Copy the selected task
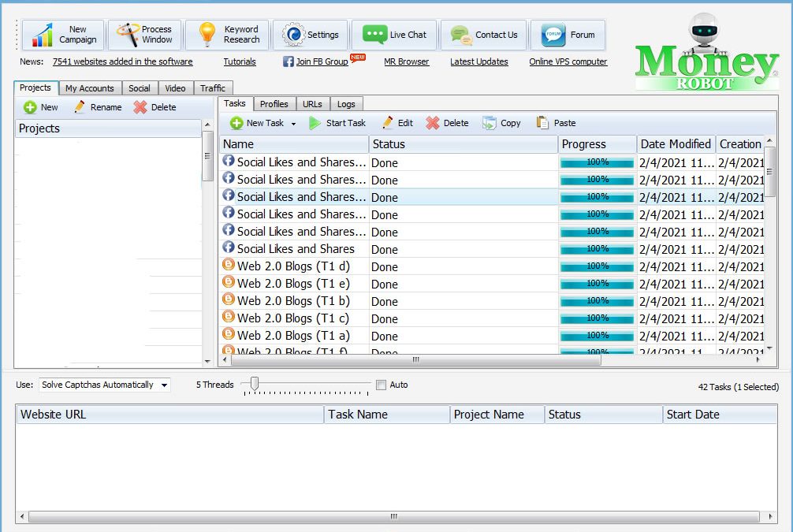 [x=501, y=123]
